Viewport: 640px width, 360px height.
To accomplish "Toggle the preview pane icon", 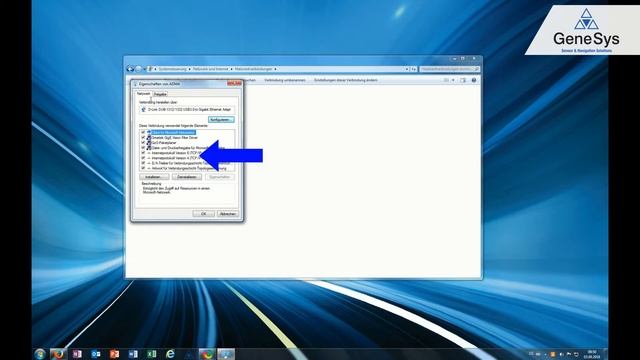I will coord(462,80).
